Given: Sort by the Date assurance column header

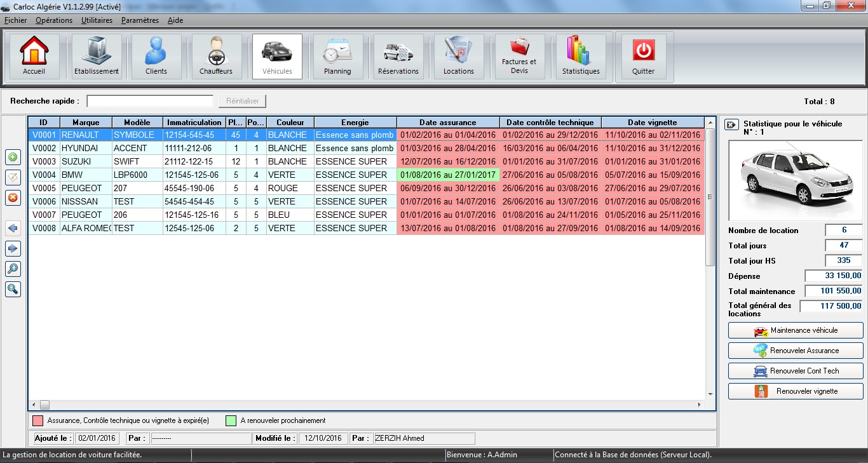Looking at the screenshot, I should [x=447, y=122].
